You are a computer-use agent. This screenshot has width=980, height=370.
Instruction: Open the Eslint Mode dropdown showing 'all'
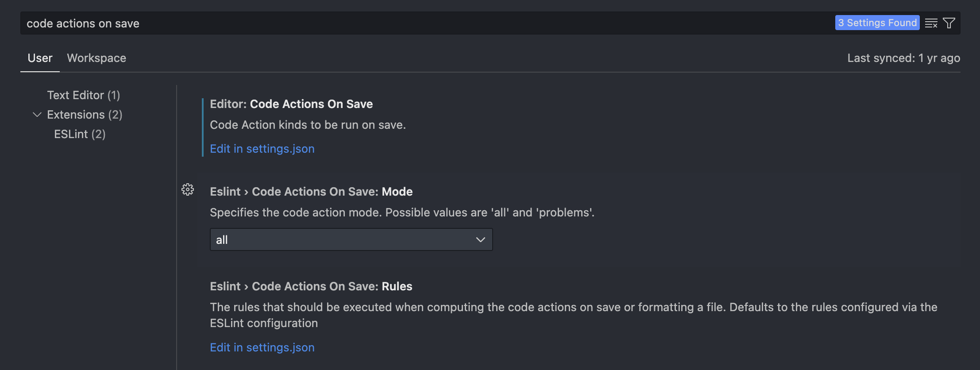(351, 239)
